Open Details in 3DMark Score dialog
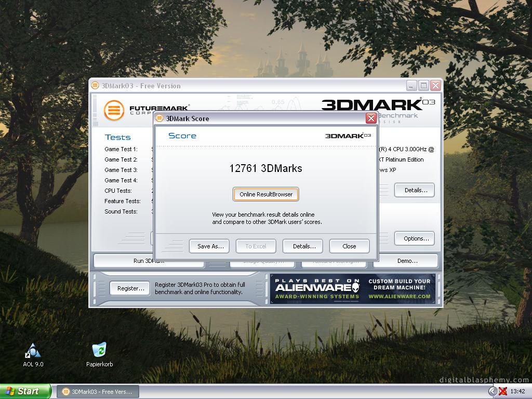 point(303,246)
